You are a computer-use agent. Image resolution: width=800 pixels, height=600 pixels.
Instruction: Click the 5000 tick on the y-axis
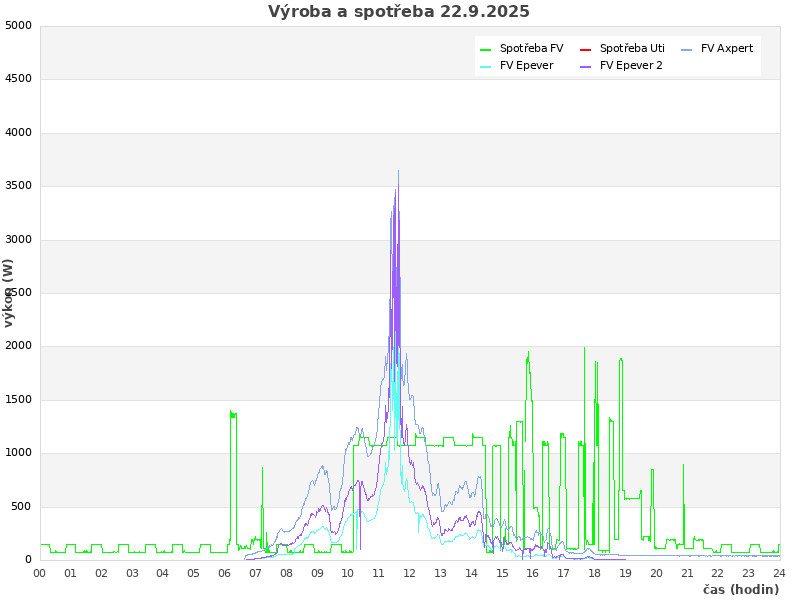point(18,25)
